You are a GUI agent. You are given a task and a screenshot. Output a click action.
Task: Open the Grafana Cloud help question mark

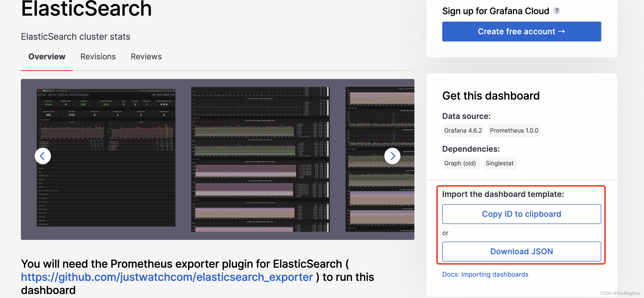tap(557, 10)
